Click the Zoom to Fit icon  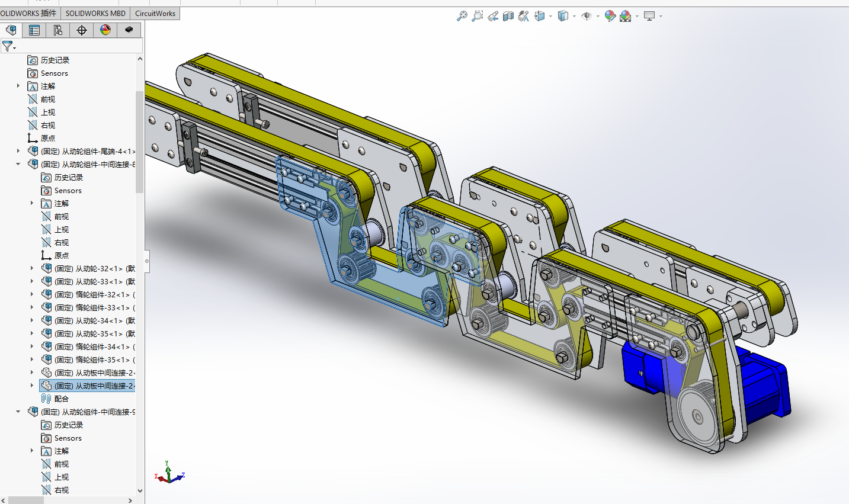tap(462, 17)
